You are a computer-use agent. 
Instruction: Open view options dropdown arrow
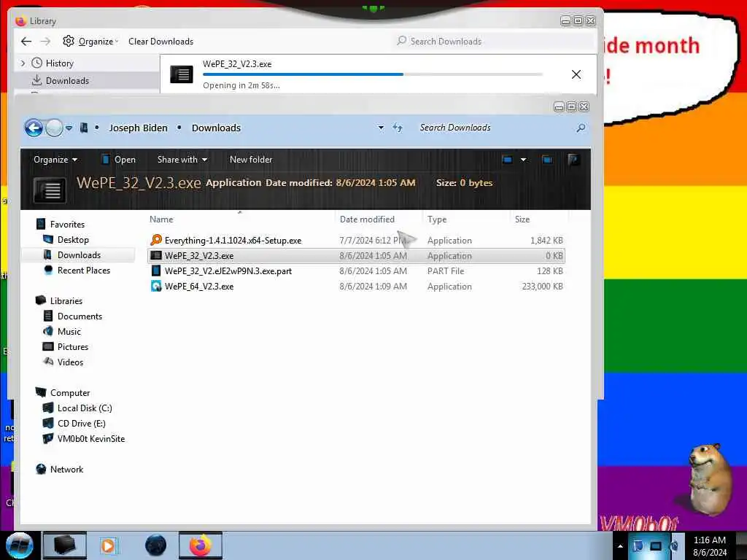pyautogui.click(x=523, y=160)
